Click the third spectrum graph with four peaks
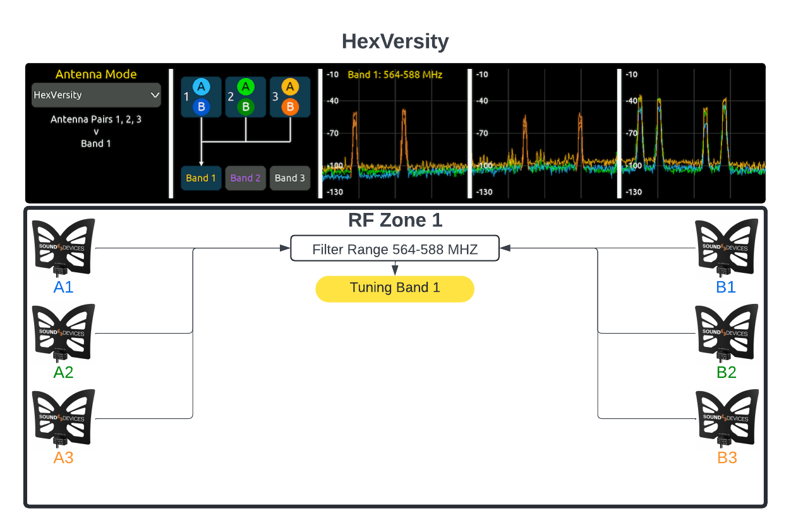Screen dimensions: 791x532 [x=692, y=133]
